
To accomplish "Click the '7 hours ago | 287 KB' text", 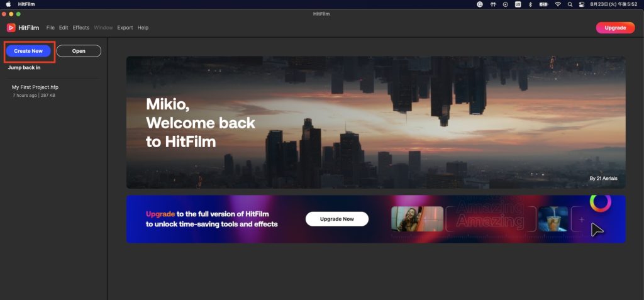I will point(34,96).
